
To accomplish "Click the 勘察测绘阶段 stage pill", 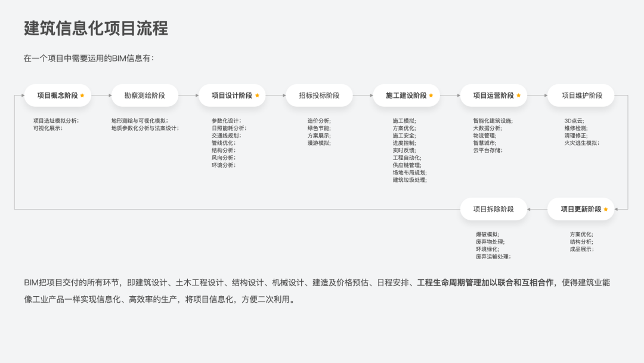I will click(x=144, y=96).
